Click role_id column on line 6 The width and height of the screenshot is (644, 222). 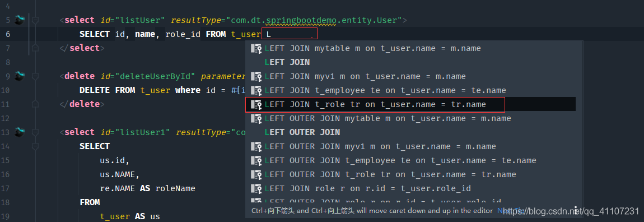point(183,34)
